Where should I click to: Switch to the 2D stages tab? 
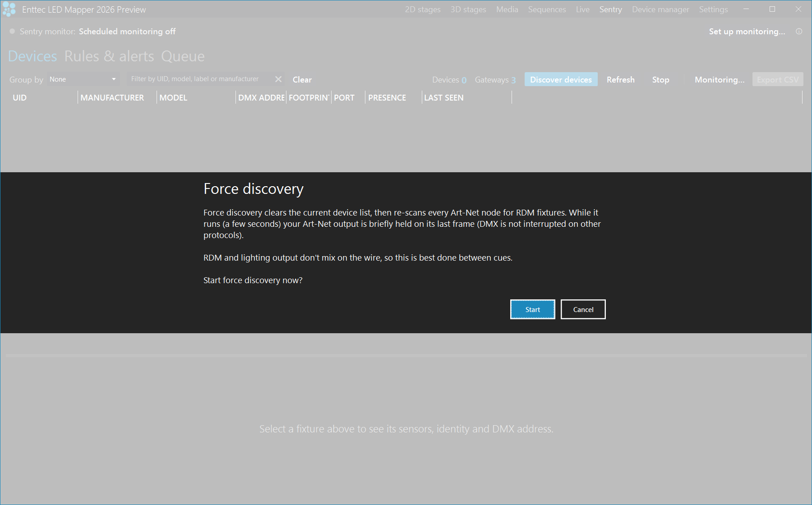423,9
